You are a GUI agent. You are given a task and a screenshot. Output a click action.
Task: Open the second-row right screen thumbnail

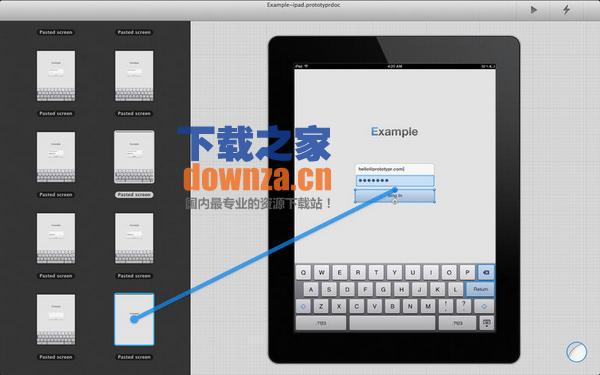click(x=134, y=157)
